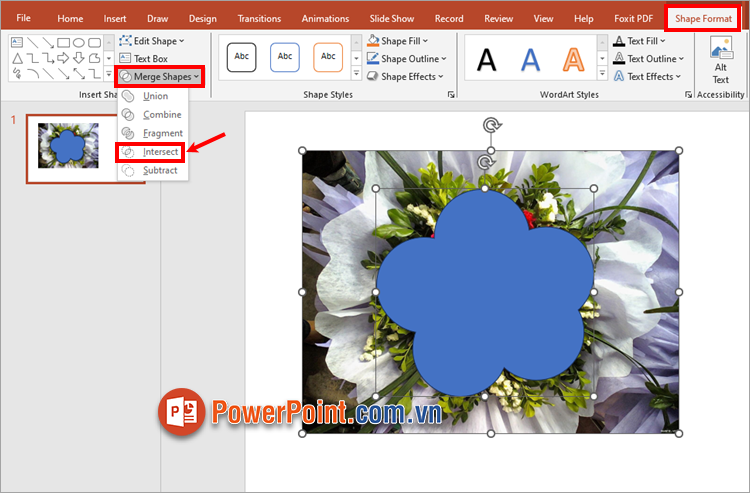Open the Shape Outline dropdown

tap(407, 59)
